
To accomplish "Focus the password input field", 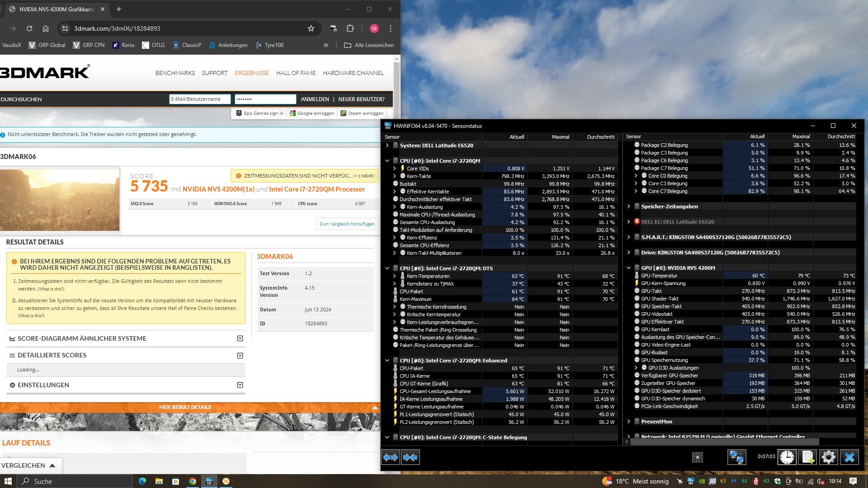I will tap(265, 99).
